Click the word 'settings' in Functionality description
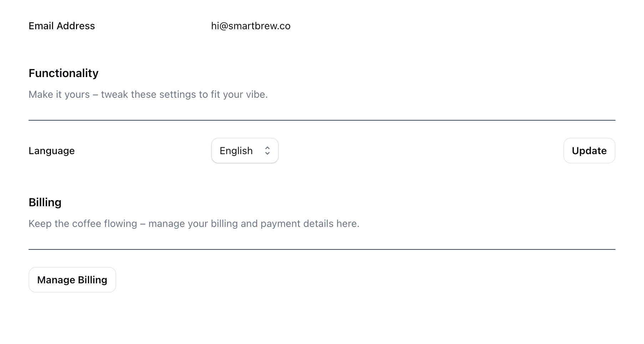The image size is (644, 344). pos(178,95)
